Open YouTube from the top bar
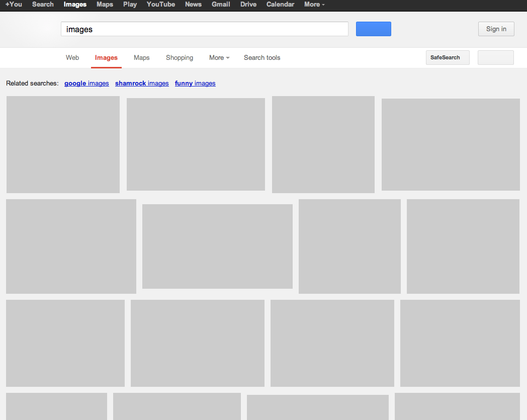The image size is (527, 420). point(160,5)
